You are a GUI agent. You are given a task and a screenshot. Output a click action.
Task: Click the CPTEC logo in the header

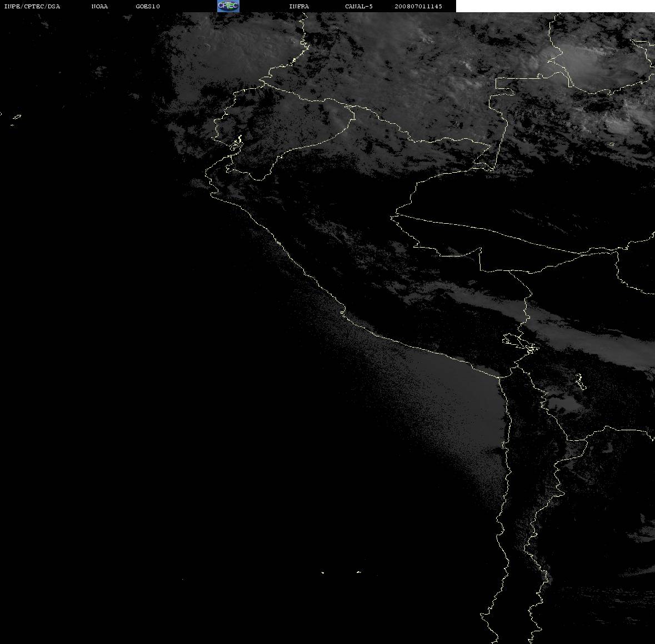[x=228, y=6]
